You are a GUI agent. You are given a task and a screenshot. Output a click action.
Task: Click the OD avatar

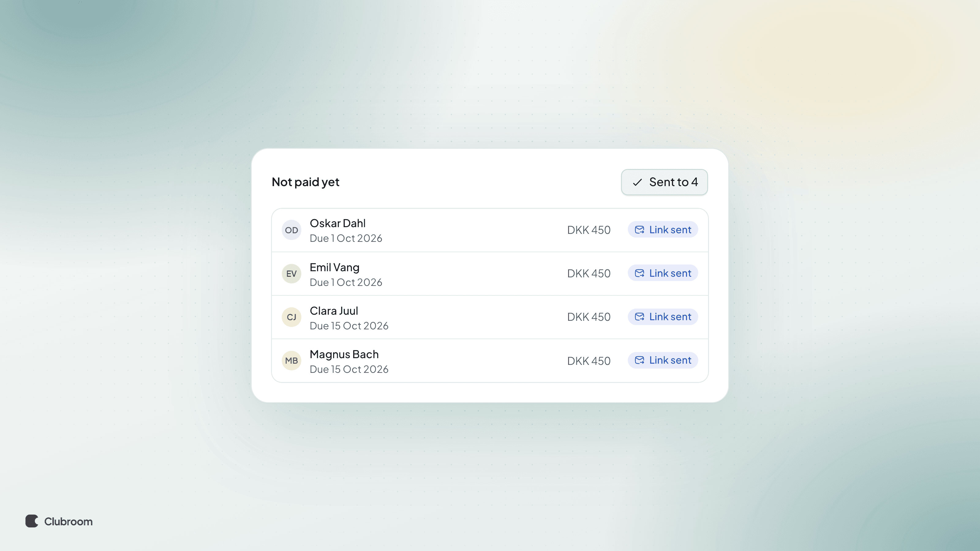click(292, 230)
